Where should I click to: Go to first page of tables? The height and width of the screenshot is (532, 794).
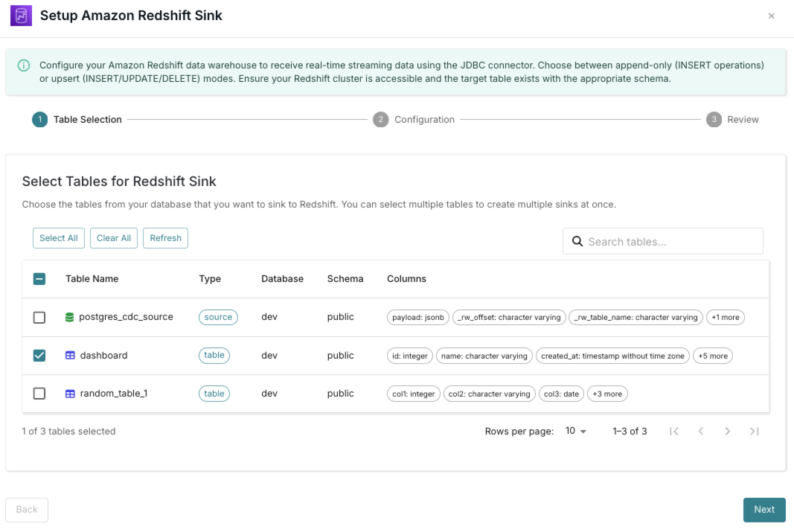(674, 432)
